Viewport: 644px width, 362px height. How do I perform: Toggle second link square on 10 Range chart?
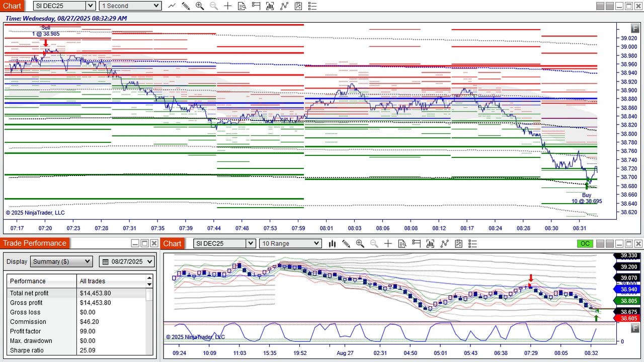pos(609,243)
